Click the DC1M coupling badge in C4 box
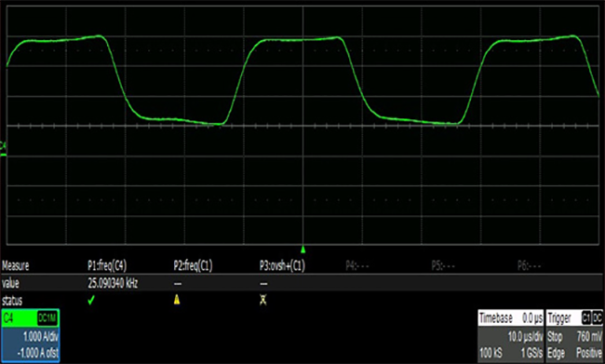Screen dimensions: 605x364 tap(47, 318)
